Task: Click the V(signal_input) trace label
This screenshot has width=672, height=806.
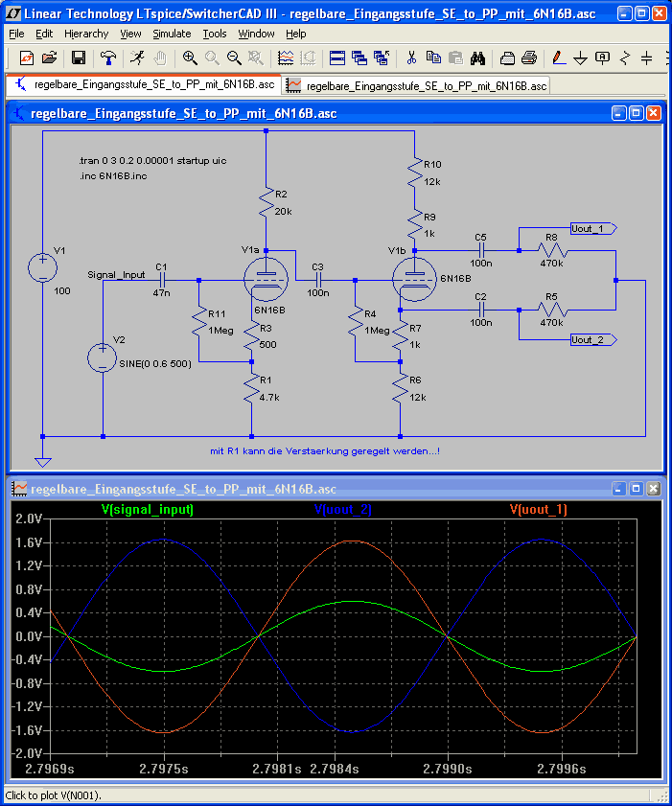Action: click(147, 510)
